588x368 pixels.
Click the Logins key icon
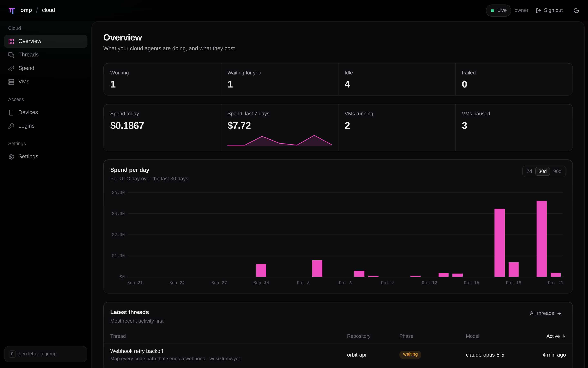coord(11,126)
